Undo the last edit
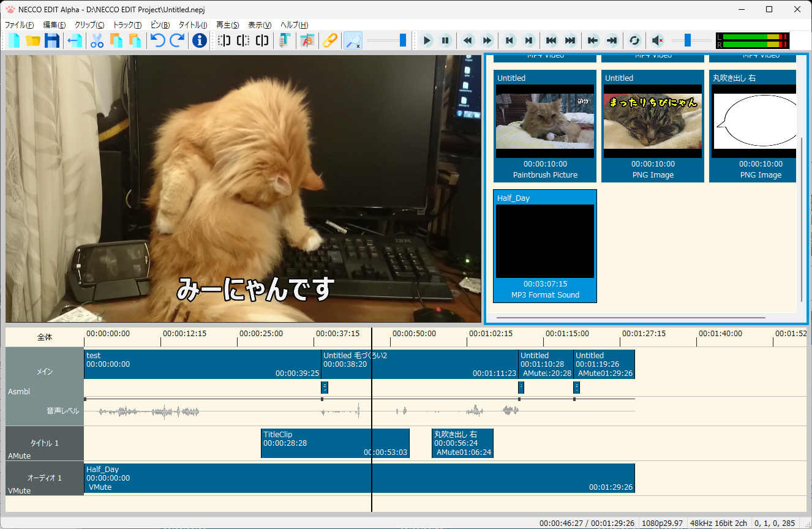 [x=158, y=40]
